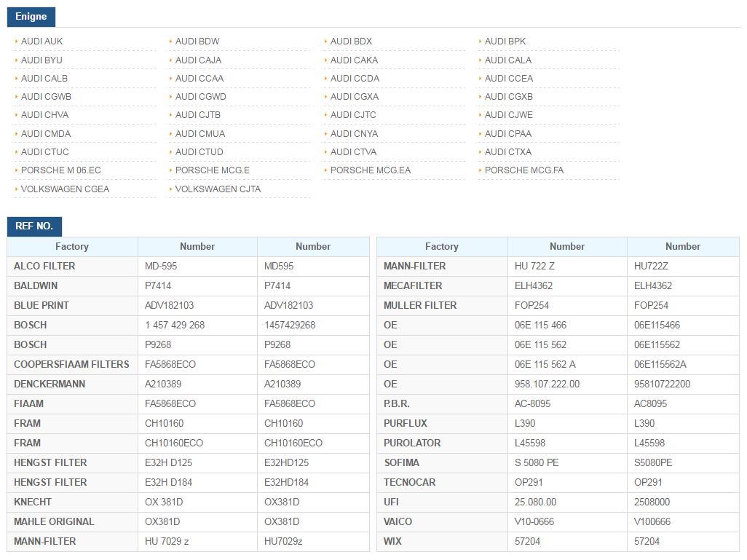
Task: Select the PORSCHE MCG.FA engine link
Action: [x=524, y=170]
